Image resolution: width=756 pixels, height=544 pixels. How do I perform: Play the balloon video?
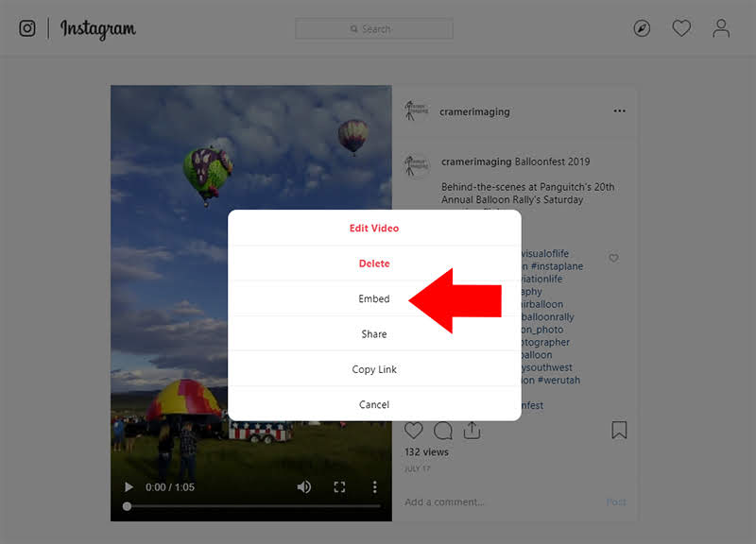click(x=129, y=487)
